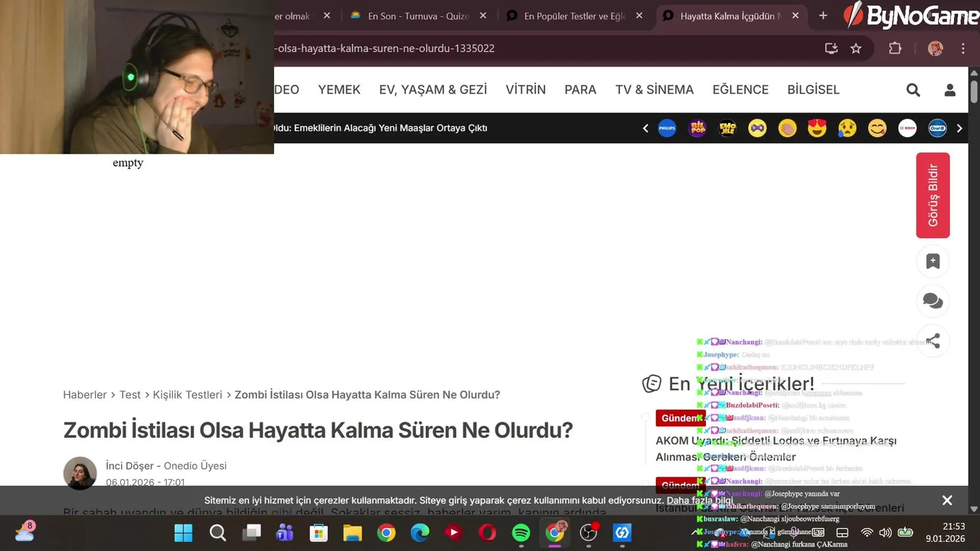Open the site search magnifier icon

coord(913,90)
